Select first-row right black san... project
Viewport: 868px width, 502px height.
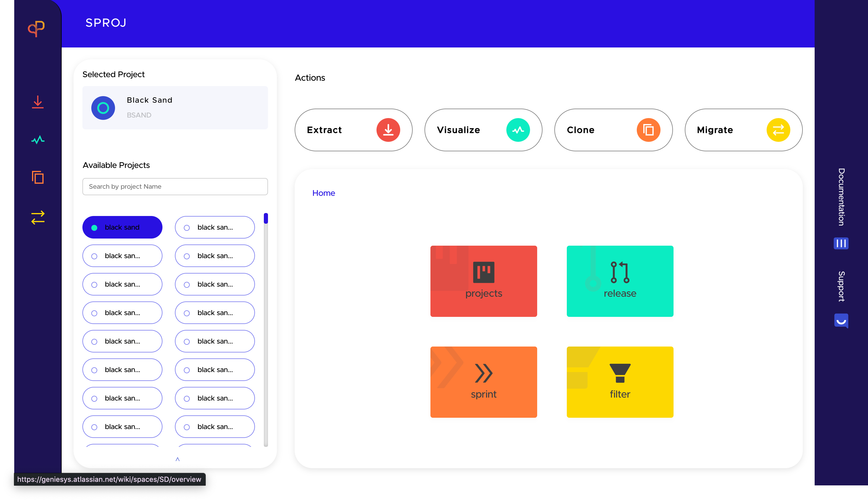(215, 227)
